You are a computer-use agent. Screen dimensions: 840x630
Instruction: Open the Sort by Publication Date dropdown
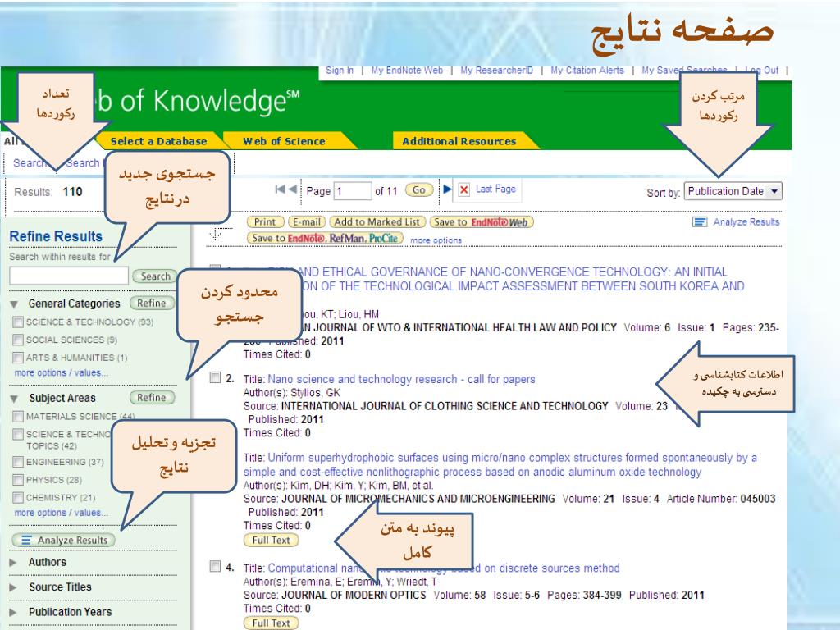click(x=733, y=191)
